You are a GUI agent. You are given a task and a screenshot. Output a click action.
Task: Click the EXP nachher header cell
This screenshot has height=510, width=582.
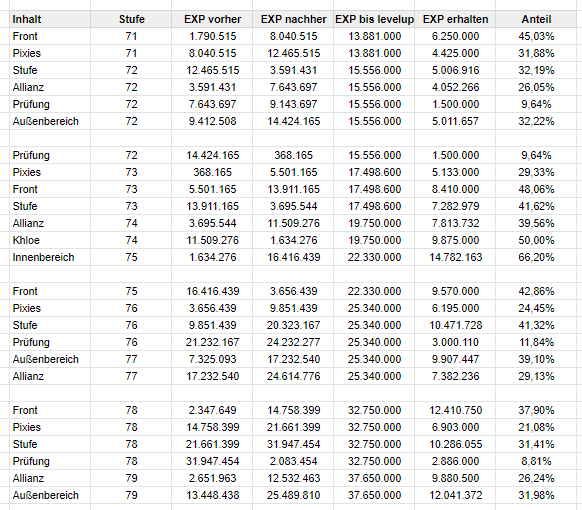293,19
